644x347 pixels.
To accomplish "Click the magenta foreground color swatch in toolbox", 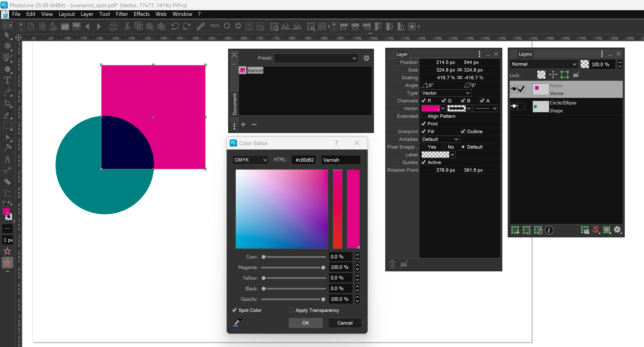I will (6, 211).
